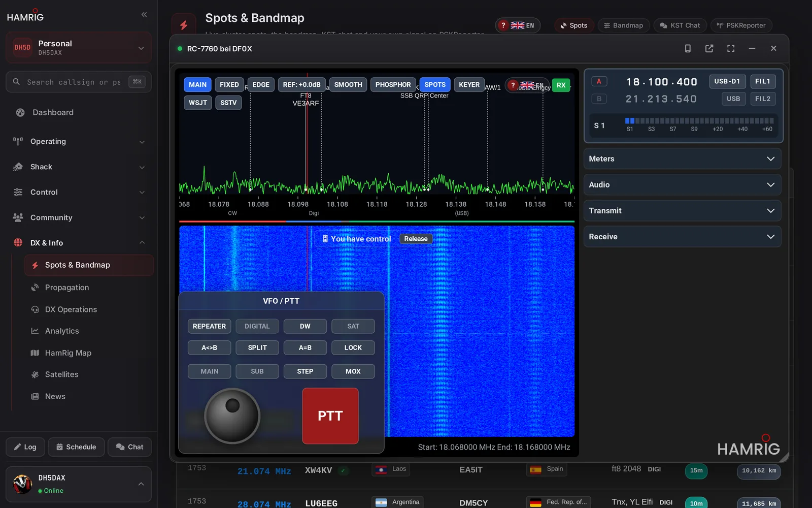The width and height of the screenshot is (812, 508).
Task: Click the HAMRIG logo in sidebar
Action: pyautogui.click(x=25, y=16)
